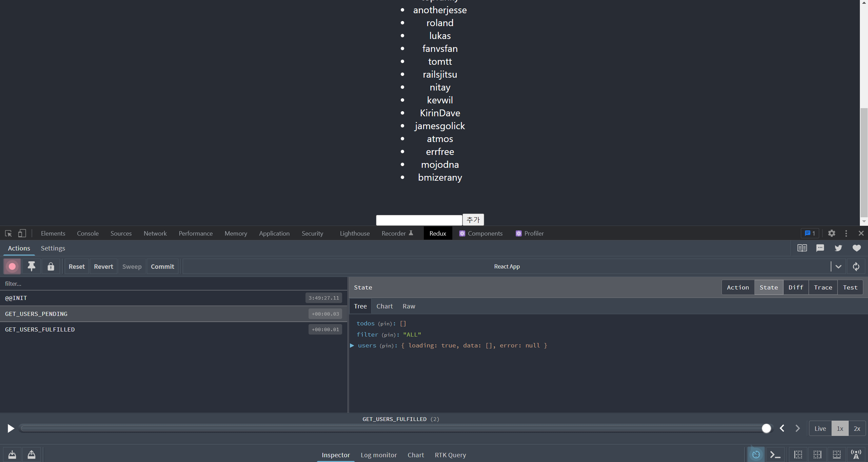
Task: Click the pin (persist) icon
Action: 32,266
